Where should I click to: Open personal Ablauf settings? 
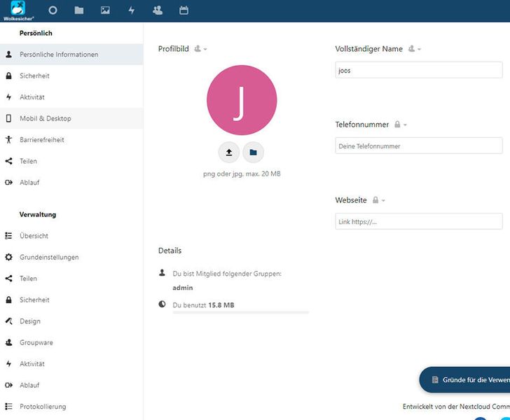point(71,183)
